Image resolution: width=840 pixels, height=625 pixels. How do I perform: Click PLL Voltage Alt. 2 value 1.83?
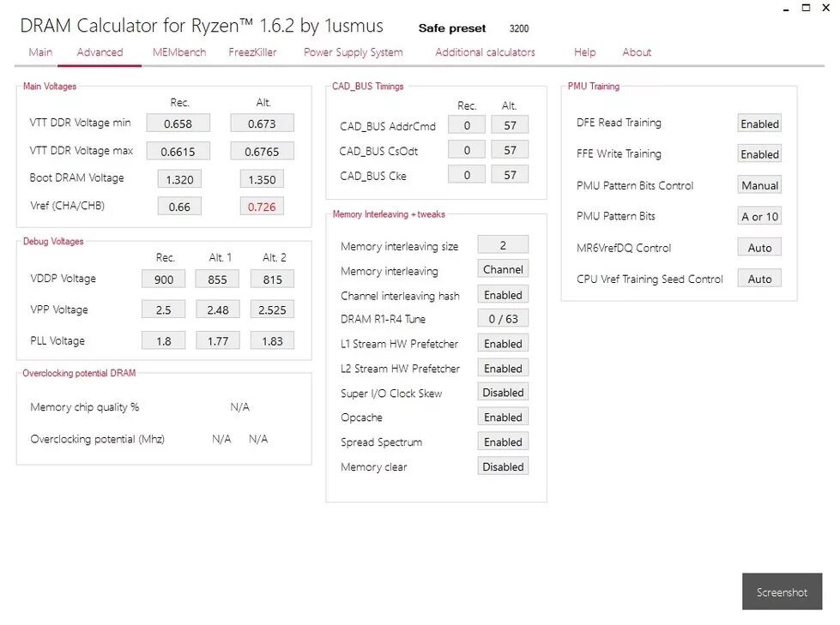[272, 340]
